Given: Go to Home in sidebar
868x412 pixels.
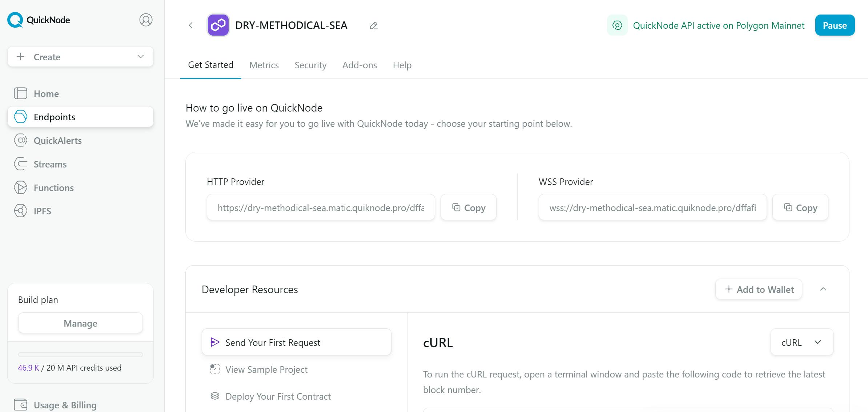Looking at the screenshot, I should click(x=80, y=93).
